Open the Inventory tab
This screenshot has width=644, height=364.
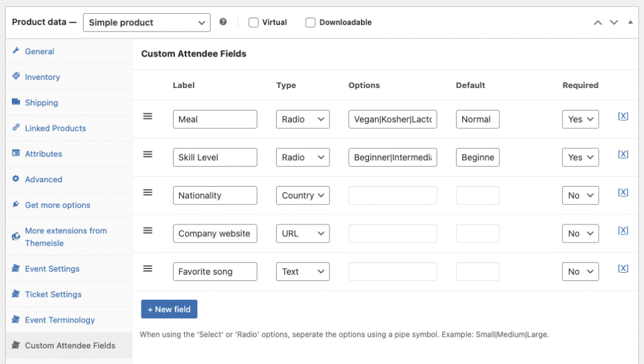[42, 77]
